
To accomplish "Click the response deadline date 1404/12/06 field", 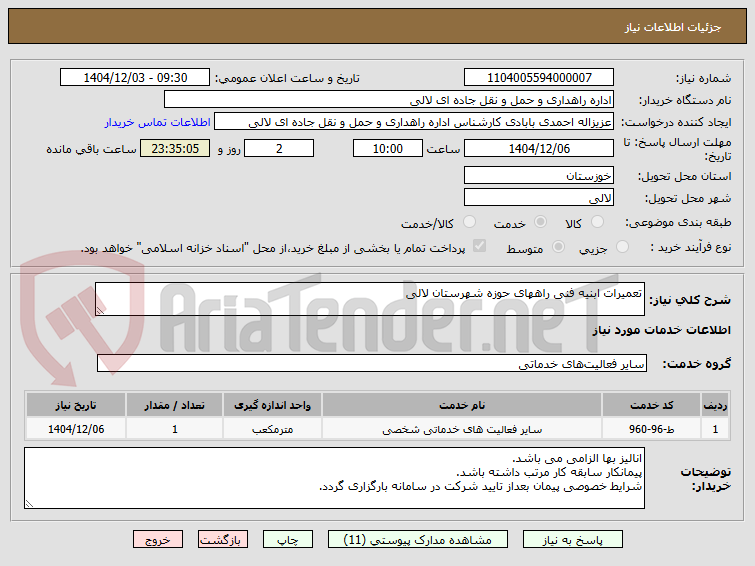I will tap(539, 148).
